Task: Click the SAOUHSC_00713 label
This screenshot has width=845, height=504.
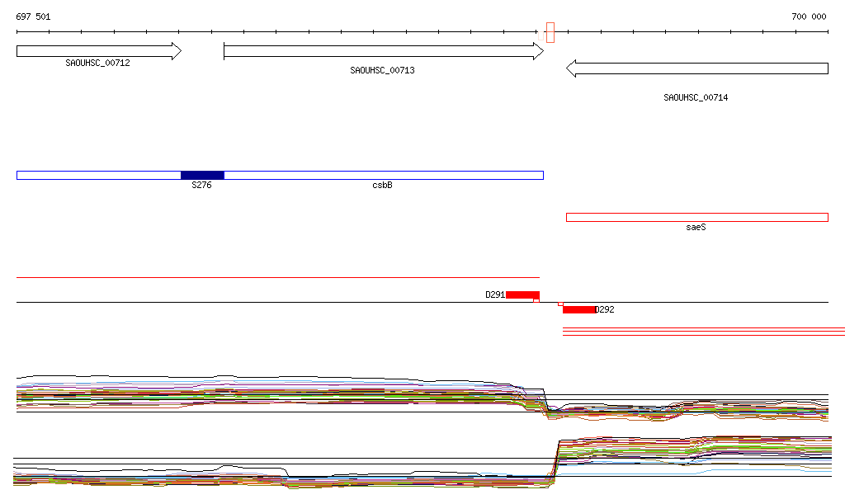Action: point(383,71)
